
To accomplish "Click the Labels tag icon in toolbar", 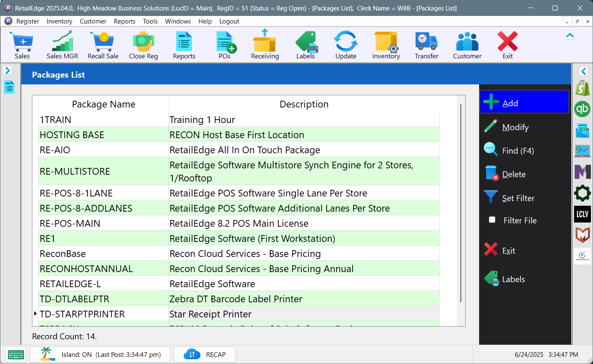I will click(x=306, y=45).
